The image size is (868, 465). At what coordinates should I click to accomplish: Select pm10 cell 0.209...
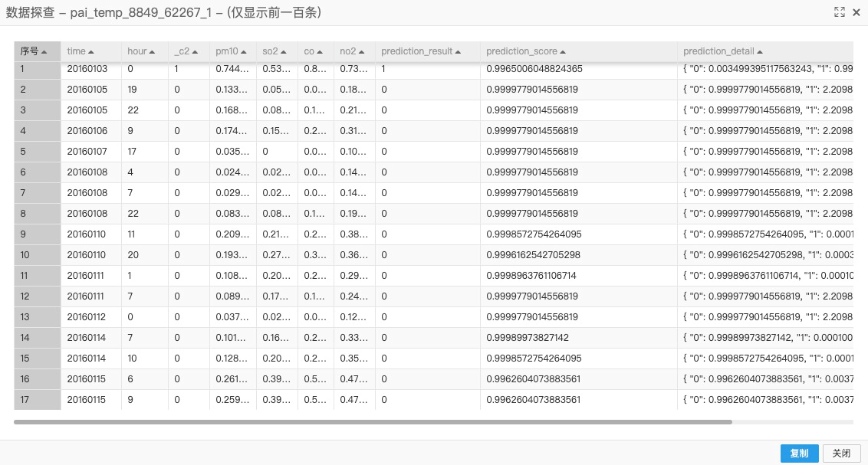pos(232,234)
